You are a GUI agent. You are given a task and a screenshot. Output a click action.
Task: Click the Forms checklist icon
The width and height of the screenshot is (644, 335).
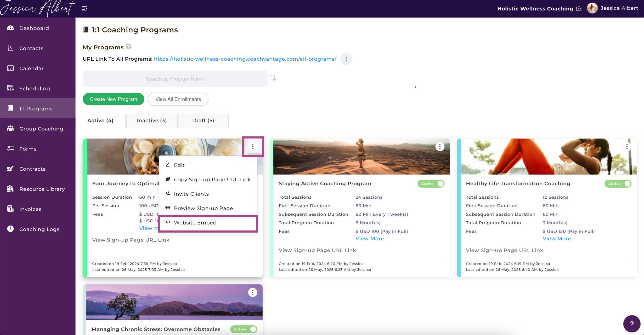tap(10, 148)
